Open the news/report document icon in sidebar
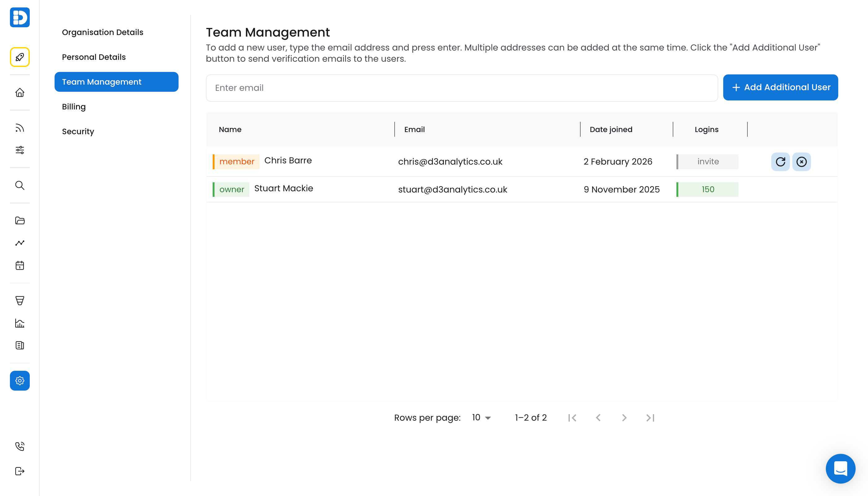868x496 pixels. tap(20, 345)
